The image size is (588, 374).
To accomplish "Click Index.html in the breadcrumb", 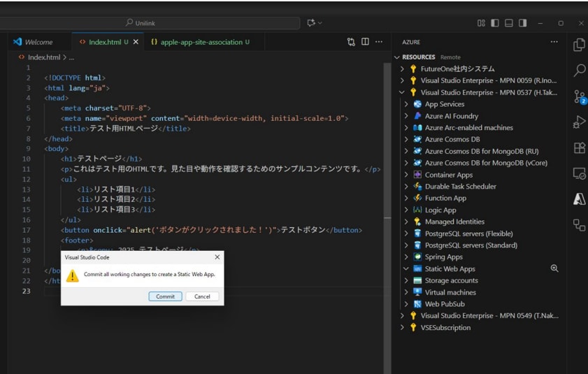I will click(44, 57).
